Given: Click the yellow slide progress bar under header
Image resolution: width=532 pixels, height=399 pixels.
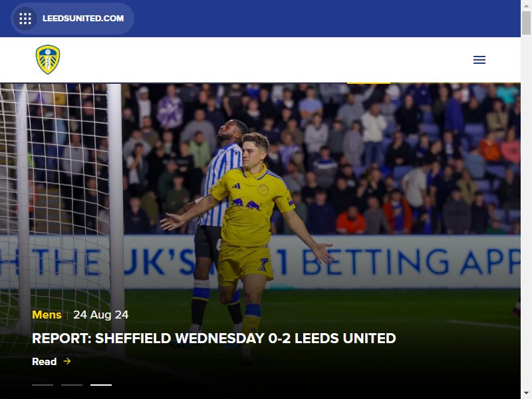Looking at the screenshot, I should [x=368, y=82].
